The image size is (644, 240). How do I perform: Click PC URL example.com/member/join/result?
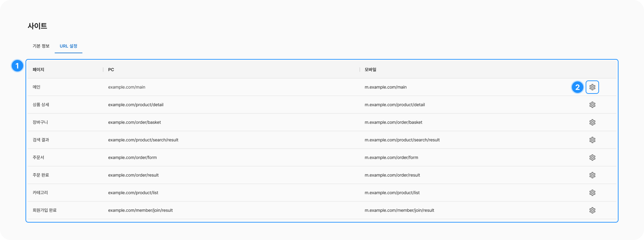tap(140, 211)
